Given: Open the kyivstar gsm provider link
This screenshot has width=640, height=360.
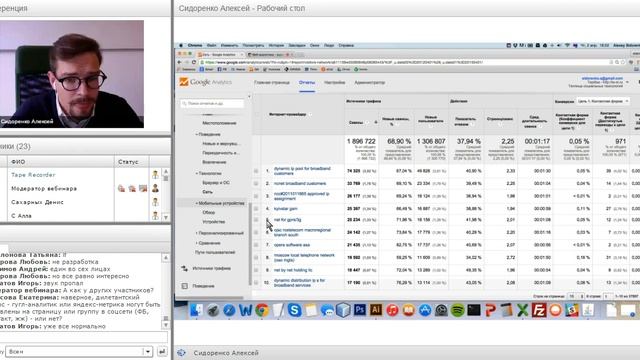Looking at the screenshot, I should coord(286,209).
